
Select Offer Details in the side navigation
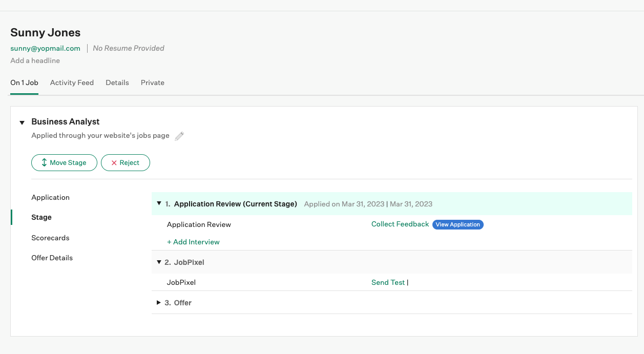pos(52,258)
